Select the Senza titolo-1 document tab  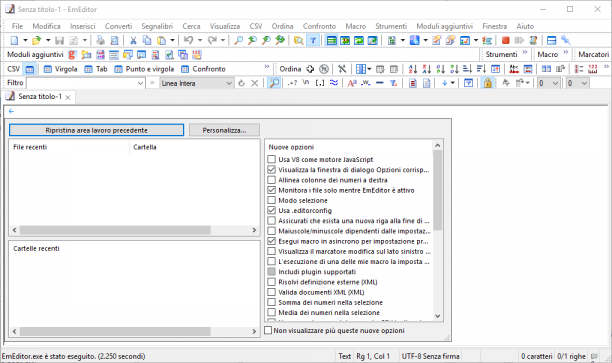pyautogui.click(x=39, y=96)
